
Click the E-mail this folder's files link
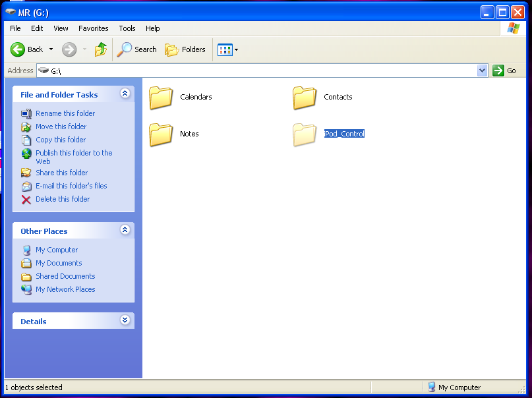coord(71,186)
